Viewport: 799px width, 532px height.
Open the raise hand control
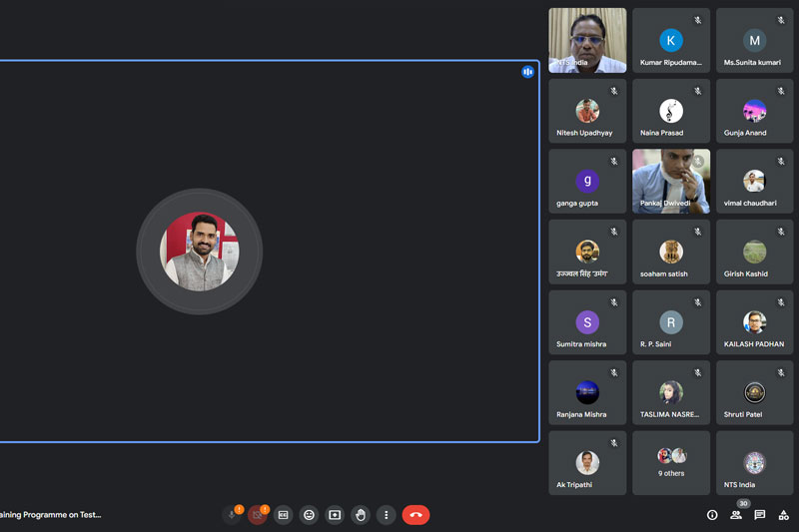[361, 515]
